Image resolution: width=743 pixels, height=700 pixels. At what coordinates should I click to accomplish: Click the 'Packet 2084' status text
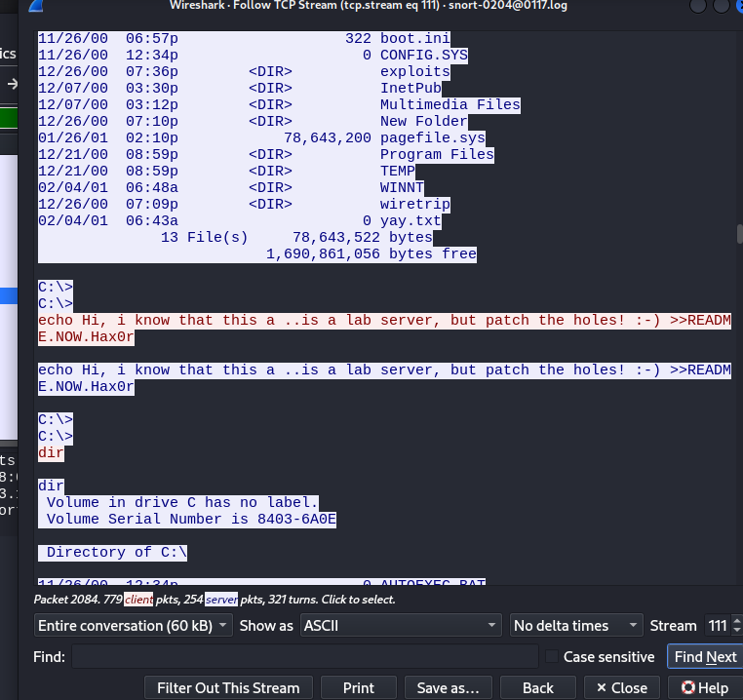67,600
